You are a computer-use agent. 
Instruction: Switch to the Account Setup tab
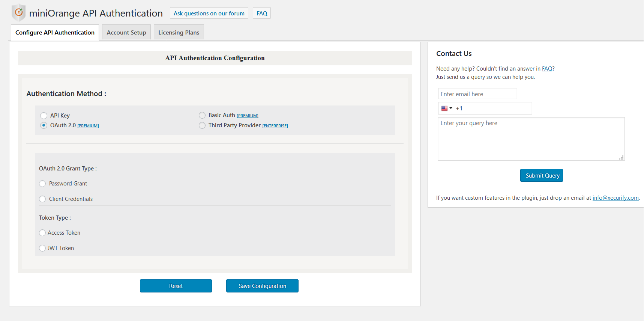(126, 33)
